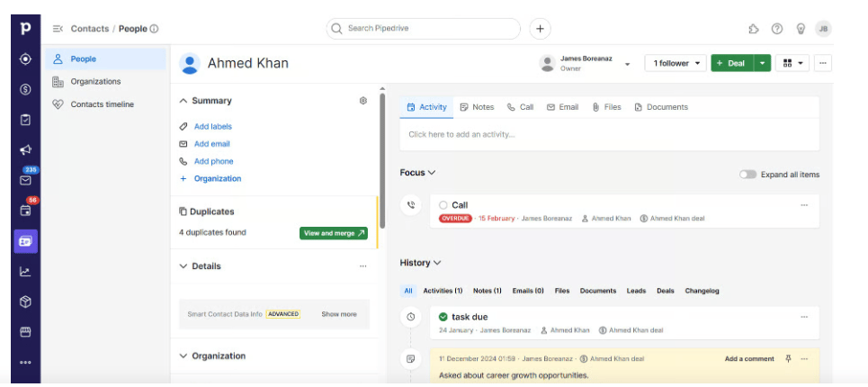
Task: Click the add Organization link
Action: click(x=217, y=179)
